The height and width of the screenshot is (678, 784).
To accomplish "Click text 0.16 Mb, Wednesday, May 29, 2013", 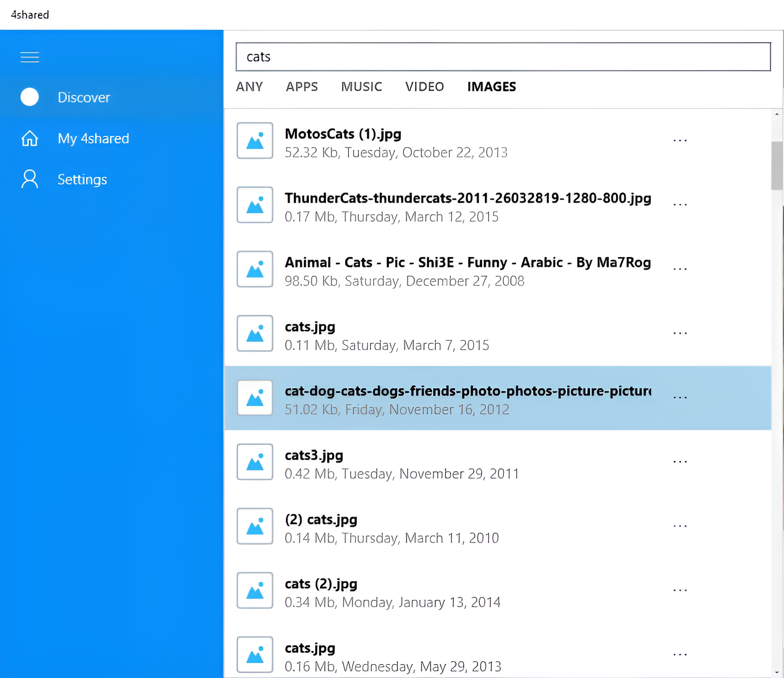I will tap(393, 666).
